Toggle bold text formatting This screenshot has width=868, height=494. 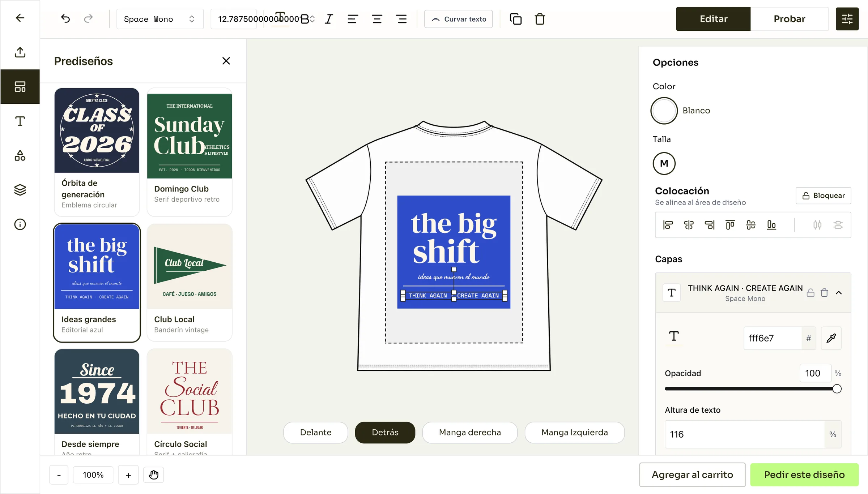(305, 19)
